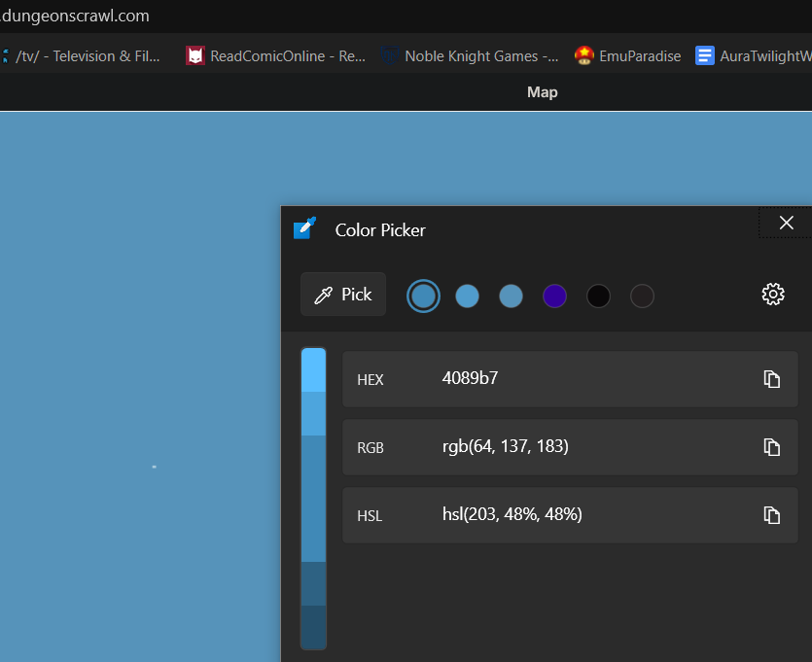This screenshot has width=812, height=662.
Task: Choose the darkest shade in gradient bar
Action: pyautogui.click(x=313, y=627)
